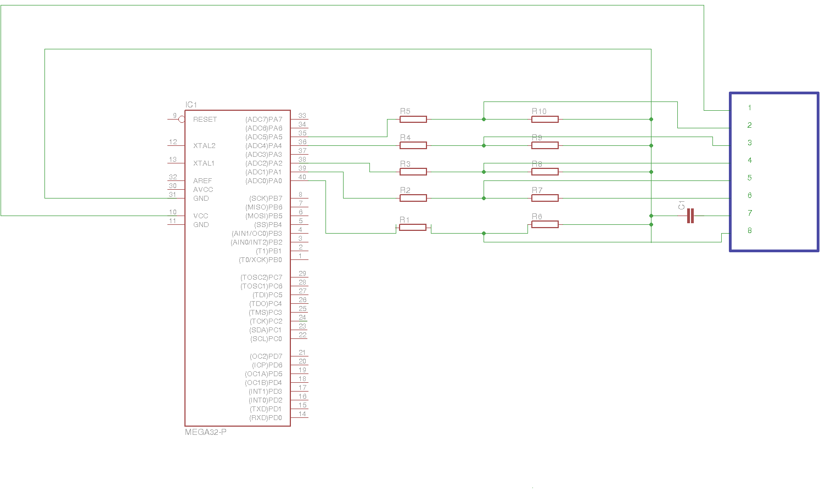Select IC pin number 9 beside RESET
This screenshot has height=504, width=820.
175,116
